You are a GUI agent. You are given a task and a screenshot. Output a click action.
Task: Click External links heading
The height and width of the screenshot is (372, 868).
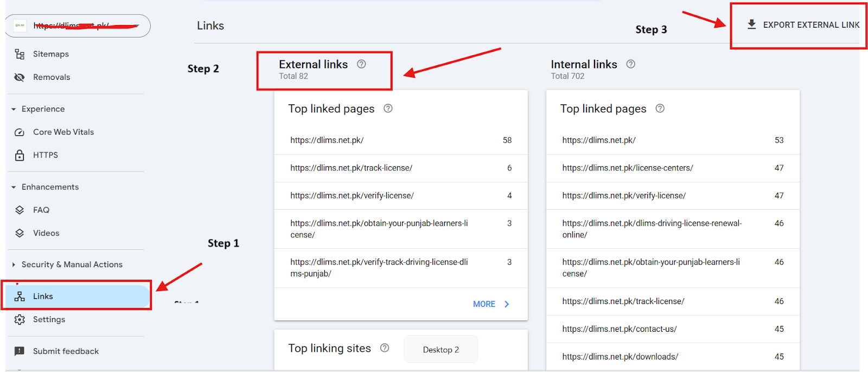(x=313, y=64)
